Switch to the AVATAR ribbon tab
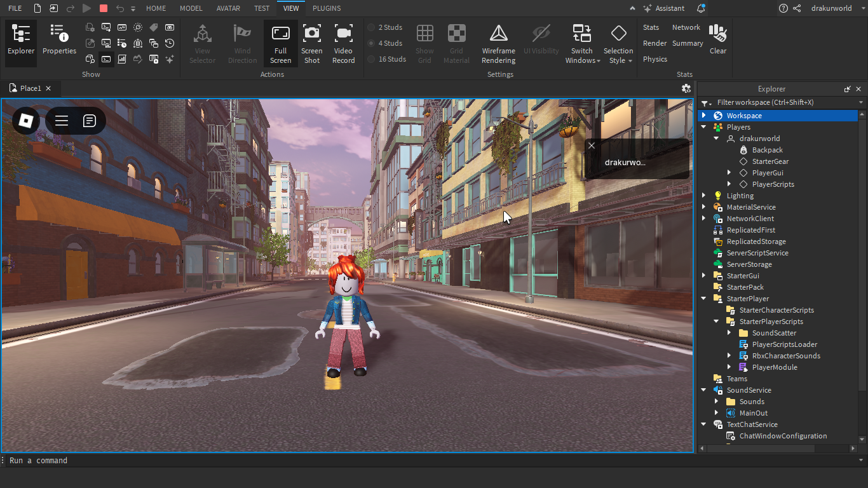868x488 pixels. coord(228,8)
